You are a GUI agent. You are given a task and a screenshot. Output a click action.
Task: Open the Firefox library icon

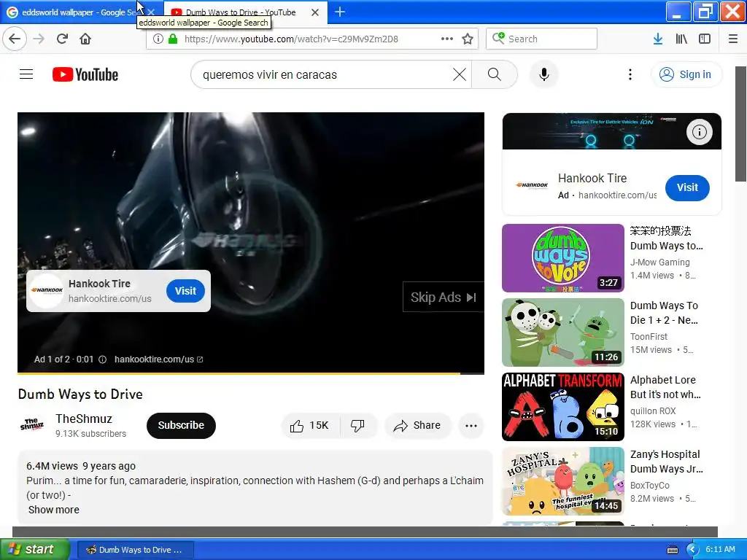pyautogui.click(x=681, y=39)
